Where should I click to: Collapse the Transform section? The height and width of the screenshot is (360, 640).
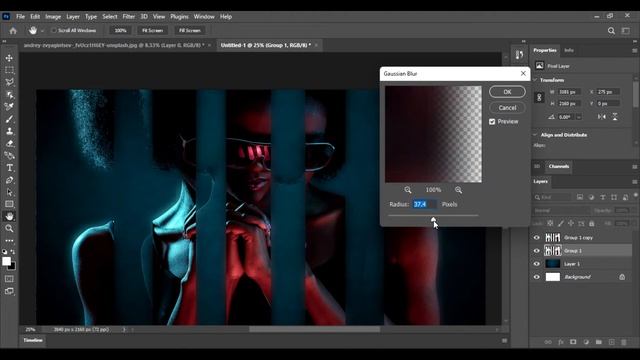(x=535, y=80)
